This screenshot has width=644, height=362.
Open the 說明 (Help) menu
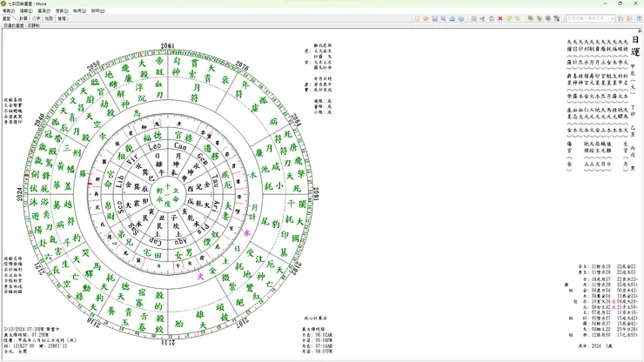(97, 11)
